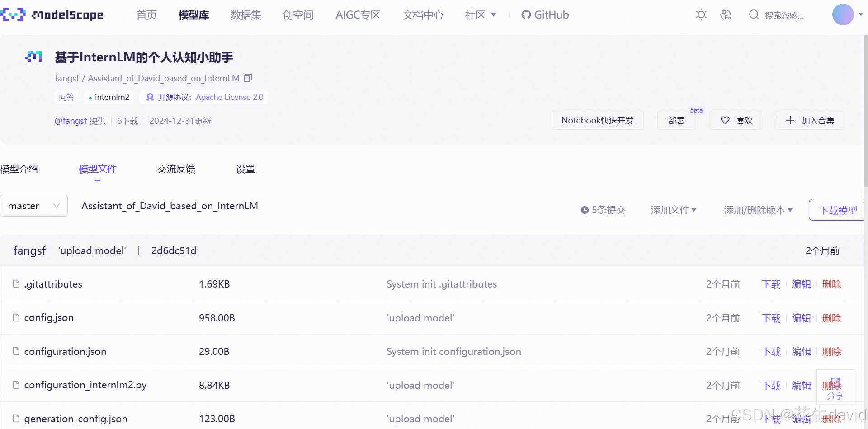Click the file icon for generation_config.json
This screenshot has width=868, height=429.
(x=16, y=419)
